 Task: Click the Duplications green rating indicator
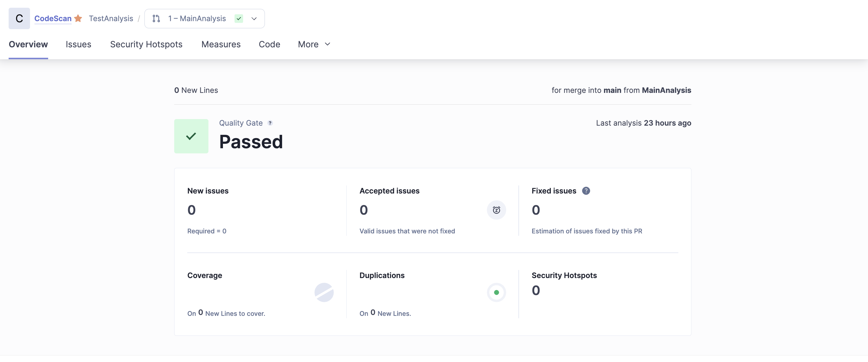pyautogui.click(x=496, y=293)
